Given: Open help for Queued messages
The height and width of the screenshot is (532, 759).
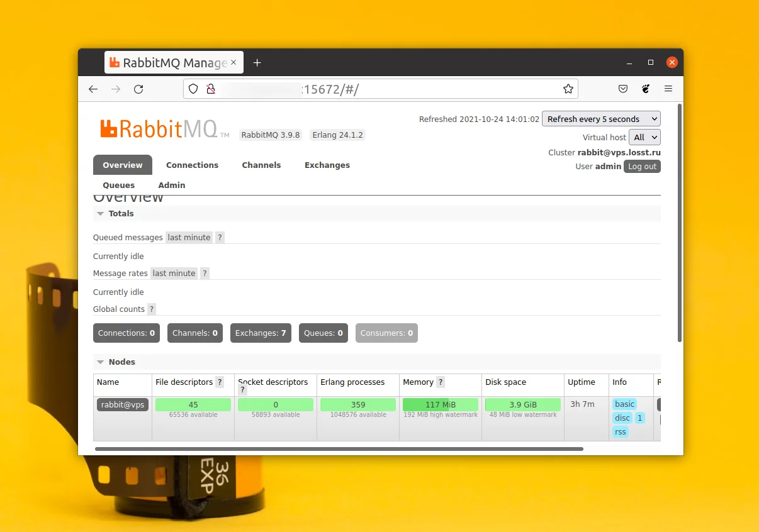Looking at the screenshot, I should coord(220,238).
